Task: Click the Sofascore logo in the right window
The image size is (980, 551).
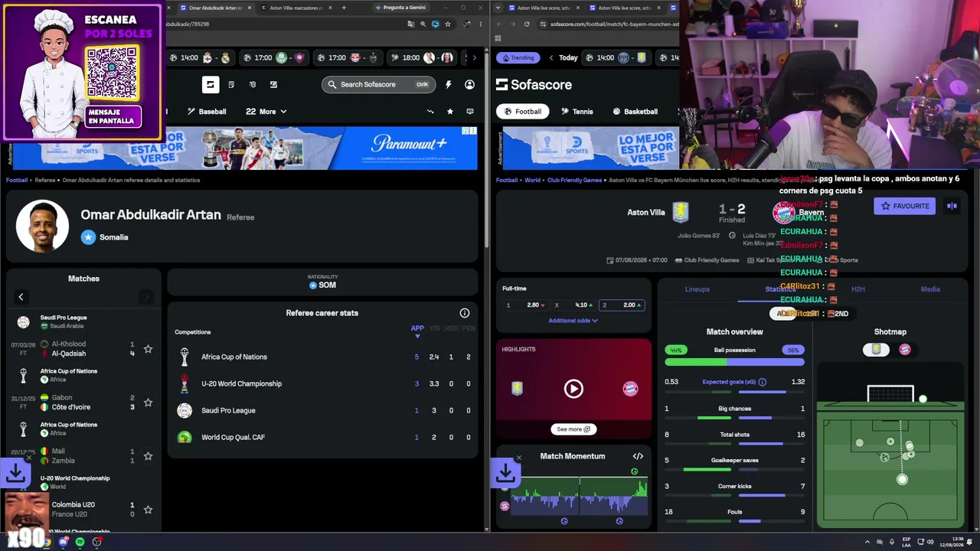Action: 534,84
